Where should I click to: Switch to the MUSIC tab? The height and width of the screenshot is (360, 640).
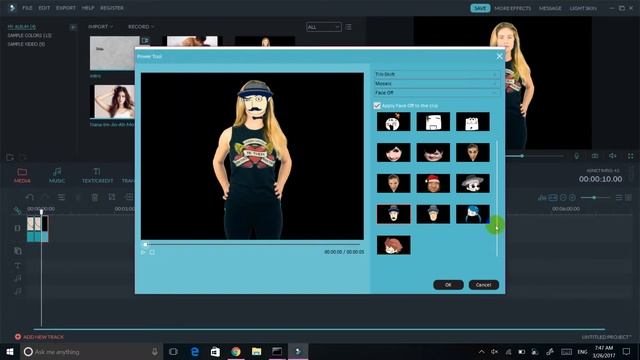(57, 175)
